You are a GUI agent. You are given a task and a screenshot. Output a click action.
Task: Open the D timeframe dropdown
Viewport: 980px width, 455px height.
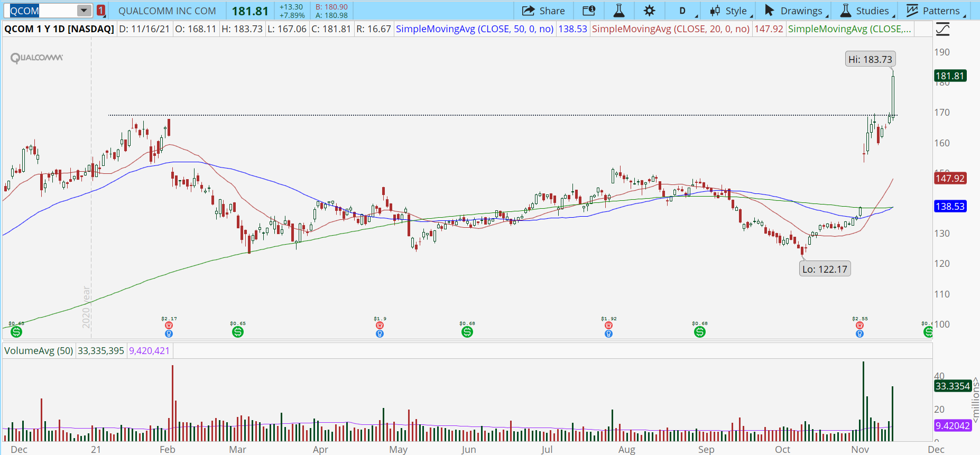[x=685, y=11]
